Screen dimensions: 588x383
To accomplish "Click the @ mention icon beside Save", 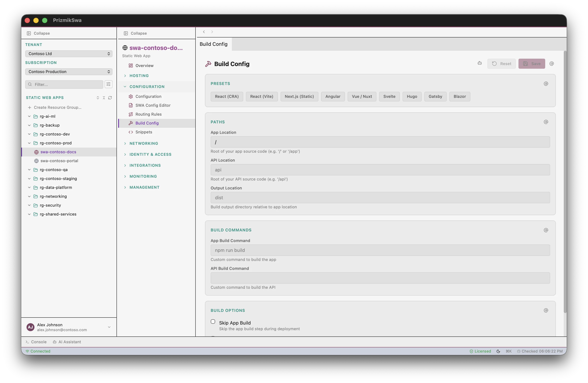I will click(x=552, y=63).
